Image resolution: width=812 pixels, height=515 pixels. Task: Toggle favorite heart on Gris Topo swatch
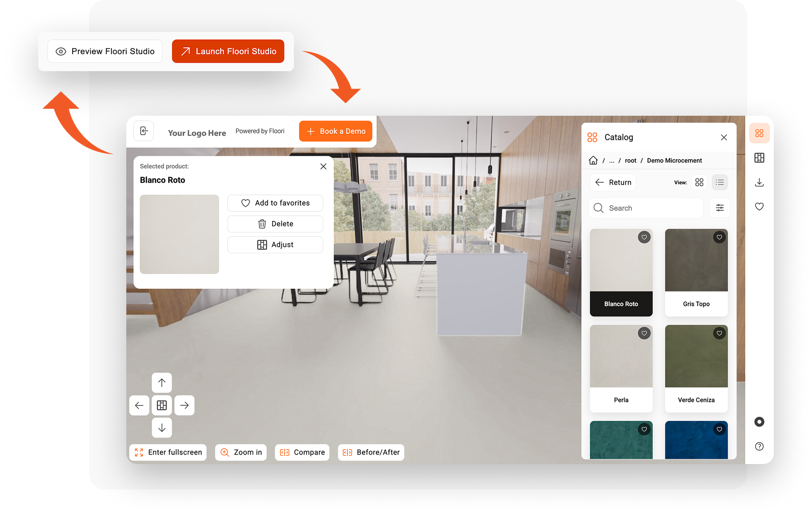719,237
